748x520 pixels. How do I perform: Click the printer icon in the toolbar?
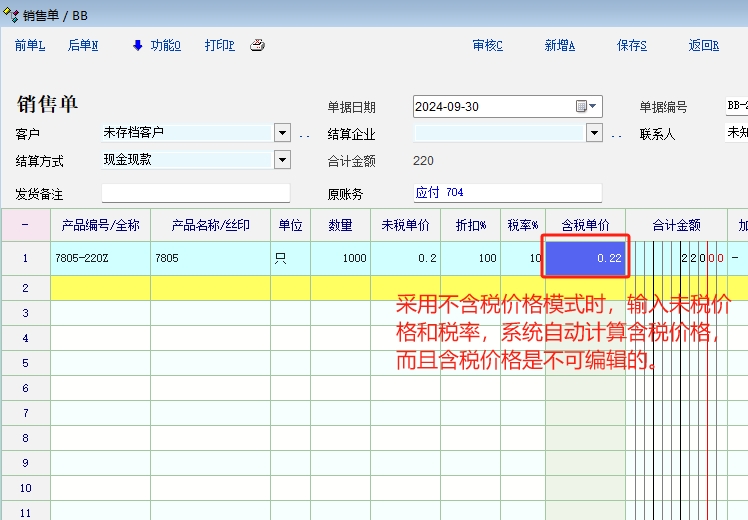[257, 45]
